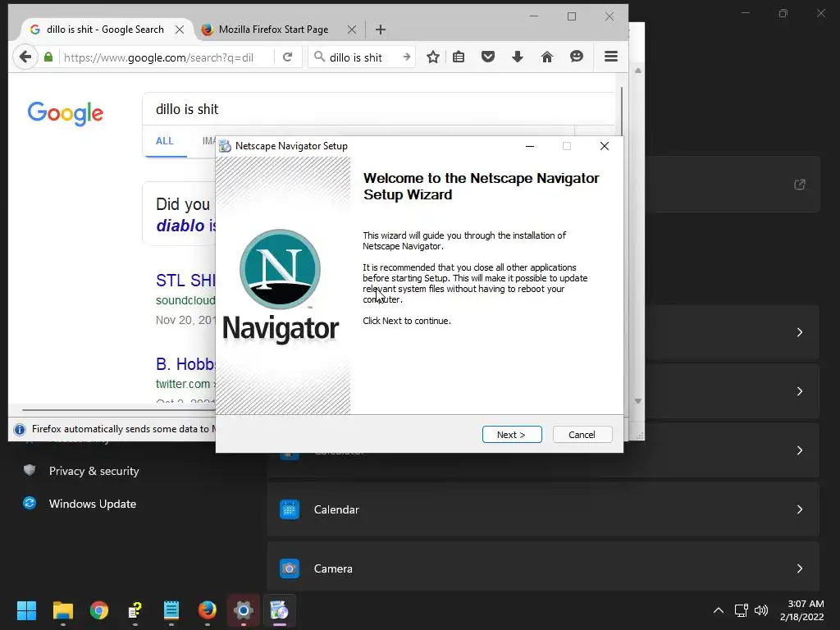Open Firefox bookmarks list icon
This screenshot has width=840, height=630.
point(459,57)
